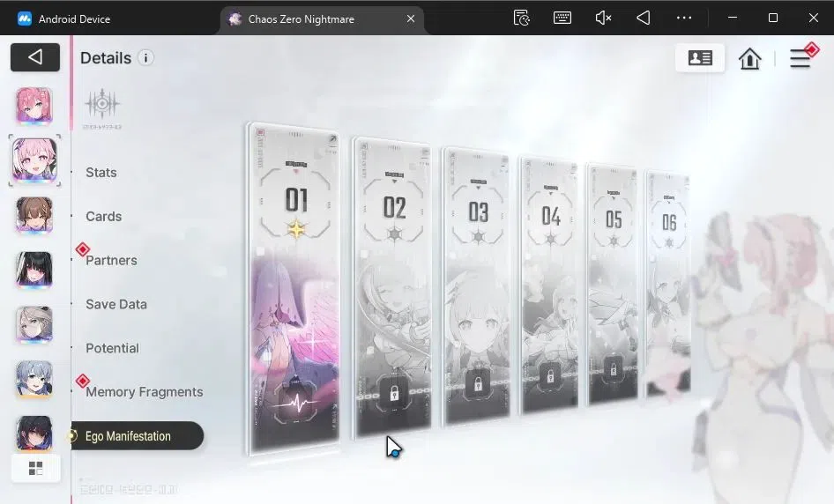Viewport: 834px width, 504px height.
Task: Click the padlock icon on card 04
Action: point(550,376)
